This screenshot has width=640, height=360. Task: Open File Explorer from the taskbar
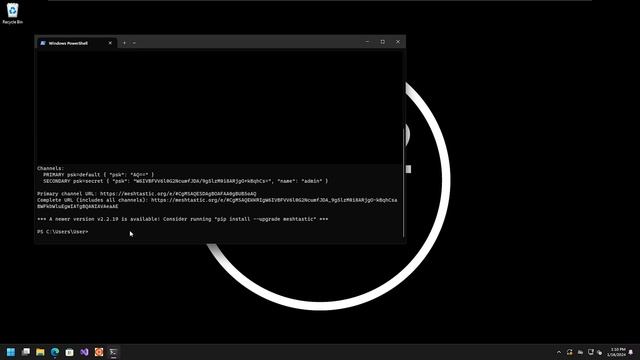(40, 352)
